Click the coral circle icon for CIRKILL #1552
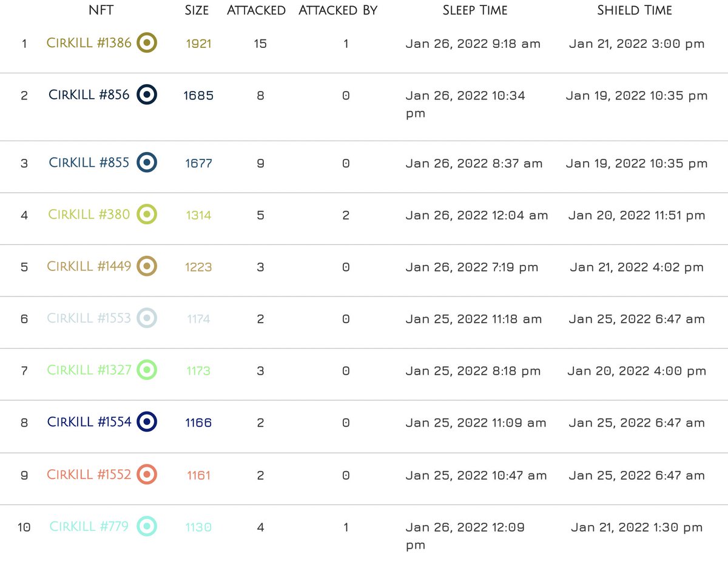728x565 pixels. click(147, 474)
